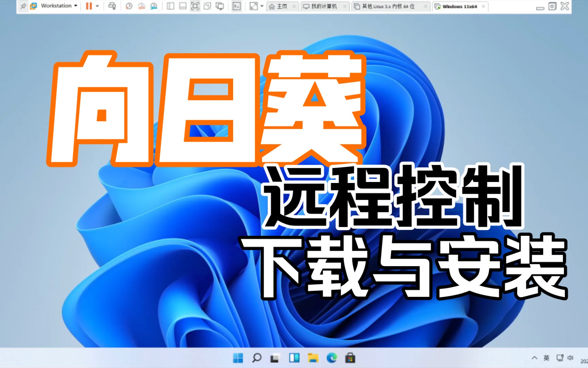Toggle the thumbnail bar view

tap(183, 6)
